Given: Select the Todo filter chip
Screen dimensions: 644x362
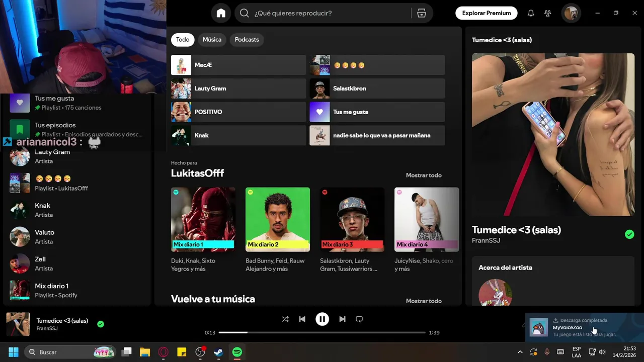Looking at the screenshot, I should click(183, 40).
